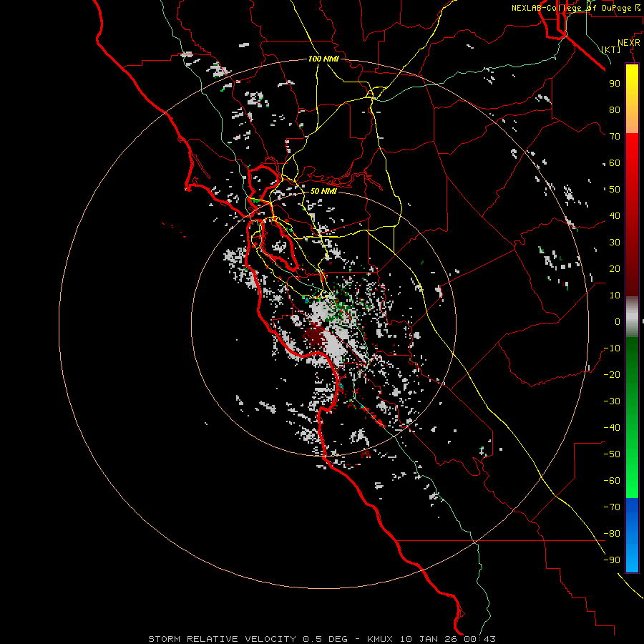The width and height of the screenshot is (644, 644).
Task: Click the -60 value on the velocity scale
Action: [x=612, y=481]
